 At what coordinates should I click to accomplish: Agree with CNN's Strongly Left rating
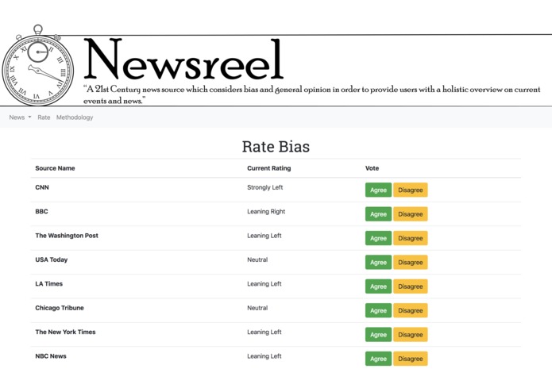pos(378,190)
